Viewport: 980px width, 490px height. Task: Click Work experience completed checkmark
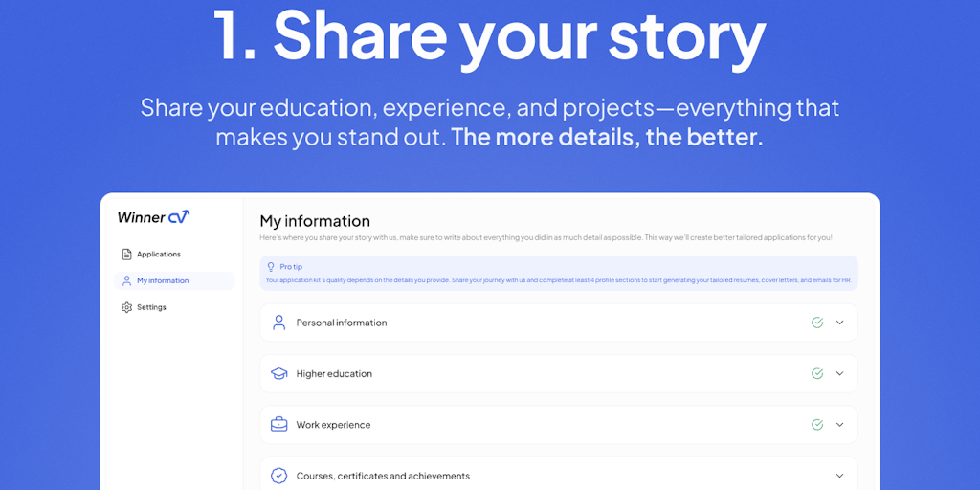pos(817,425)
